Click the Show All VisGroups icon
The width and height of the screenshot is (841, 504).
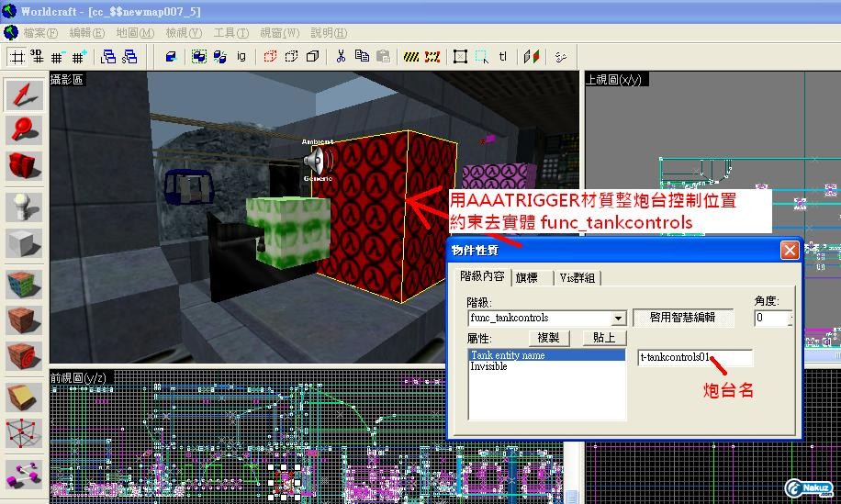pos(313,57)
